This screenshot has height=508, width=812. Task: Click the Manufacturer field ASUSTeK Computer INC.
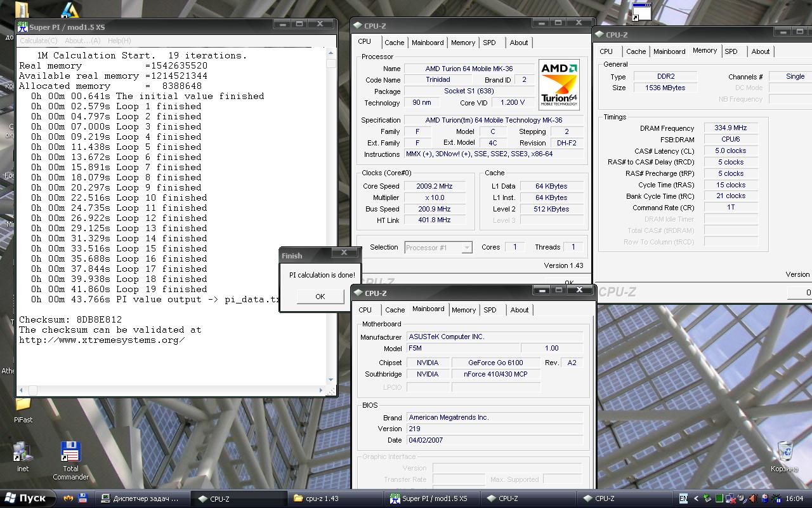click(x=495, y=337)
